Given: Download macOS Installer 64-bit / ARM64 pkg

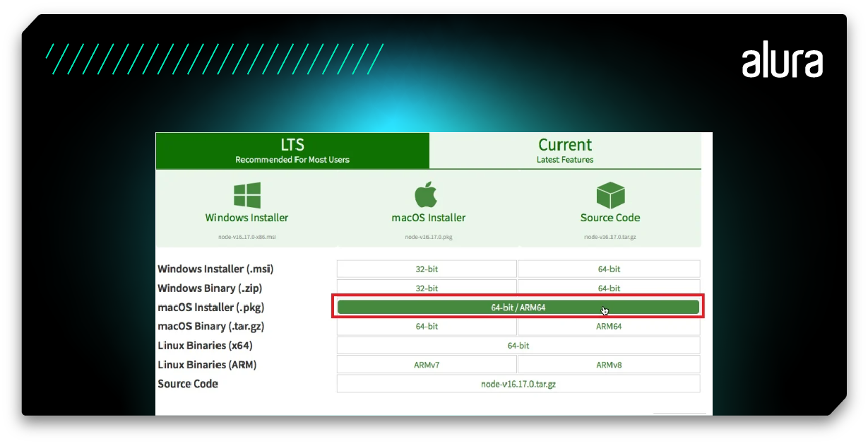Looking at the screenshot, I should pyautogui.click(x=518, y=308).
